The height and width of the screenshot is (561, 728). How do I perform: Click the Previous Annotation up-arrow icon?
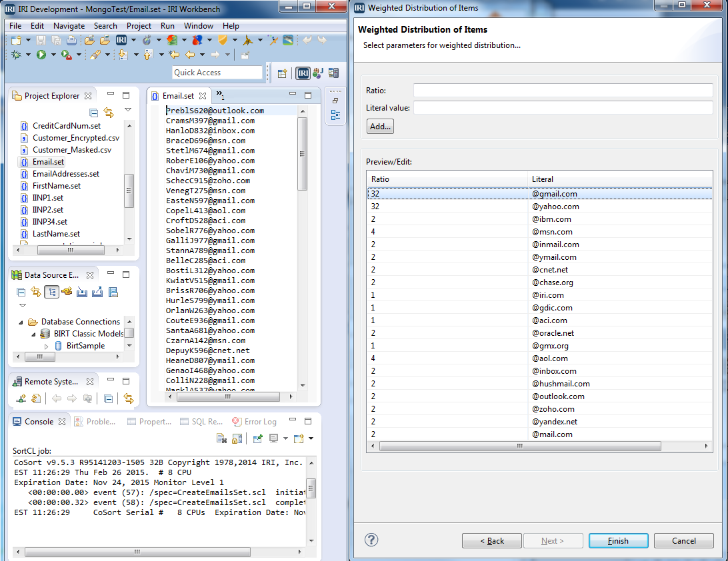pos(148,55)
